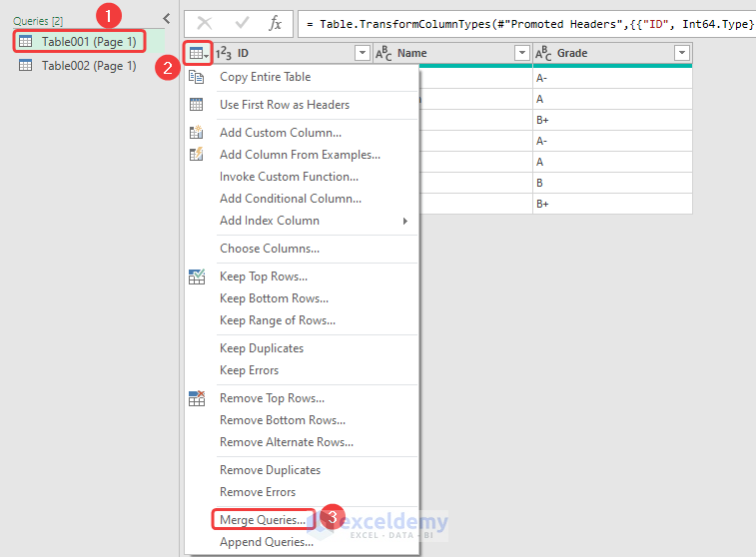Select the ID column header
Viewport: 756px width, 557px height.
pos(293,53)
